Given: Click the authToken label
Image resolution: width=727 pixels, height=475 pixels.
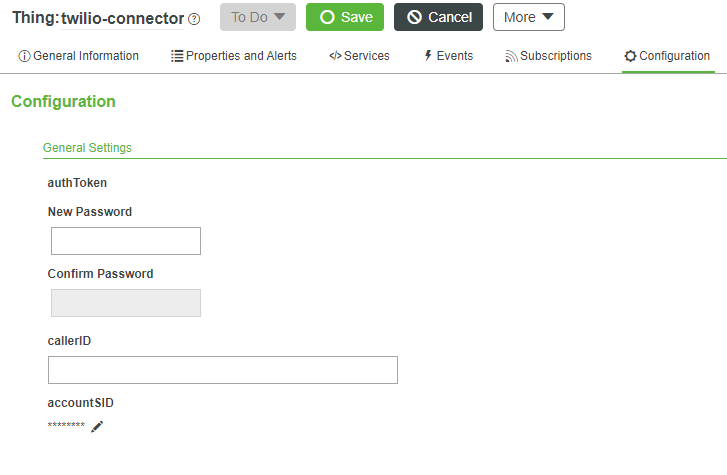Looking at the screenshot, I should click(x=77, y=183).
